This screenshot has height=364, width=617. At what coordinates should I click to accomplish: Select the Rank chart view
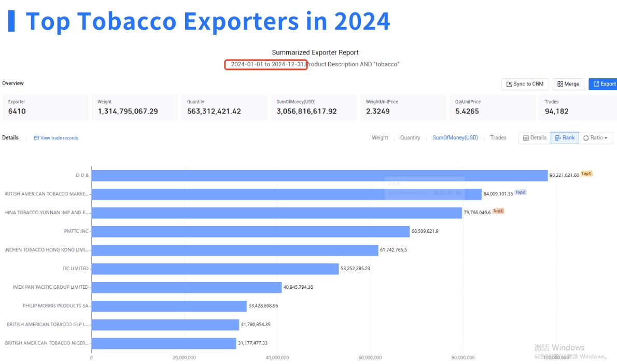pyautogui.click(x=565, y=138)
